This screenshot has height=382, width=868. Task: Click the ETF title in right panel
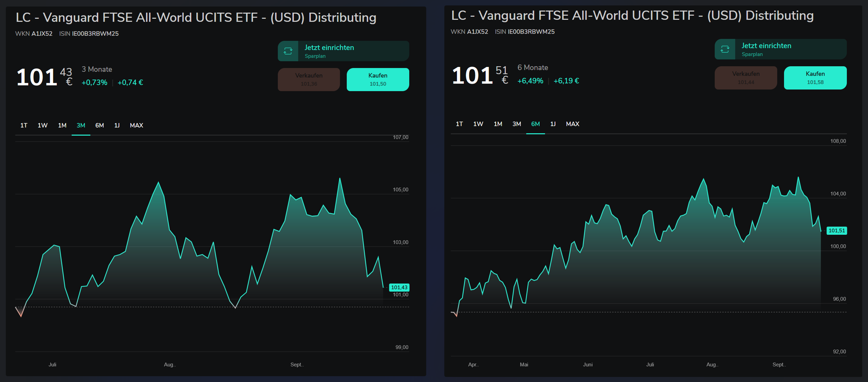632,16
